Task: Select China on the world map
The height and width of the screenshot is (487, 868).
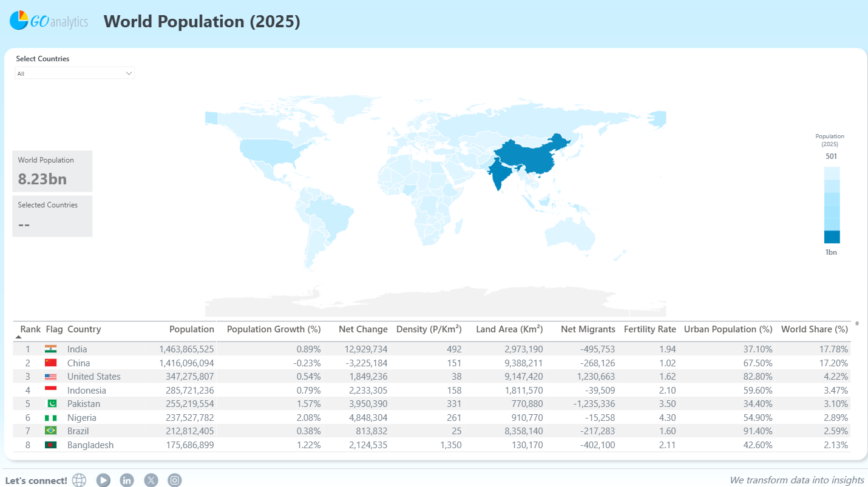Action: tap(529, 152)
